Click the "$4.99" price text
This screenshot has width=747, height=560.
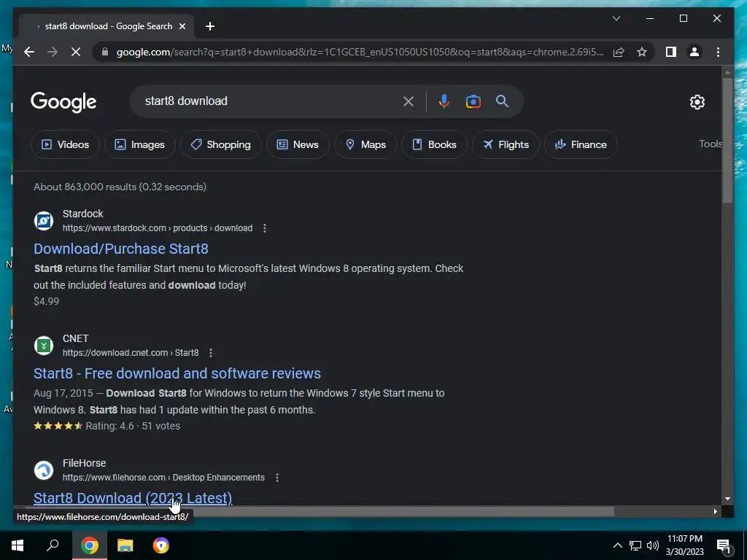pos(46,301)
